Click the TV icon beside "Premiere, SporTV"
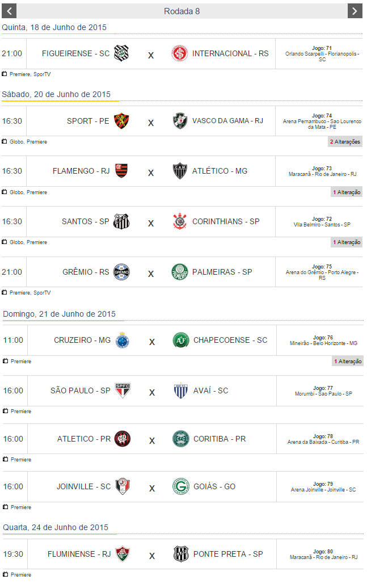Screen dimensions: 367x588 (5, 74)
